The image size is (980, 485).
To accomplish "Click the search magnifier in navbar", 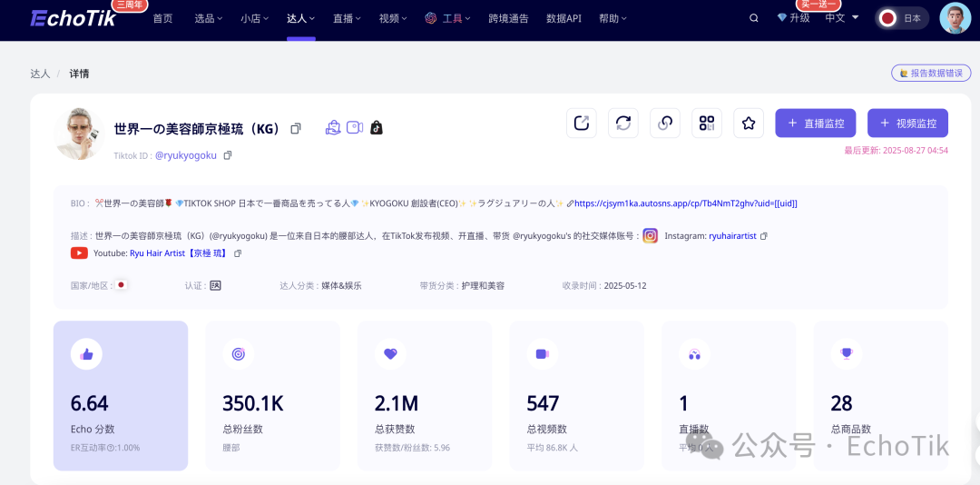I will (754, 18).
